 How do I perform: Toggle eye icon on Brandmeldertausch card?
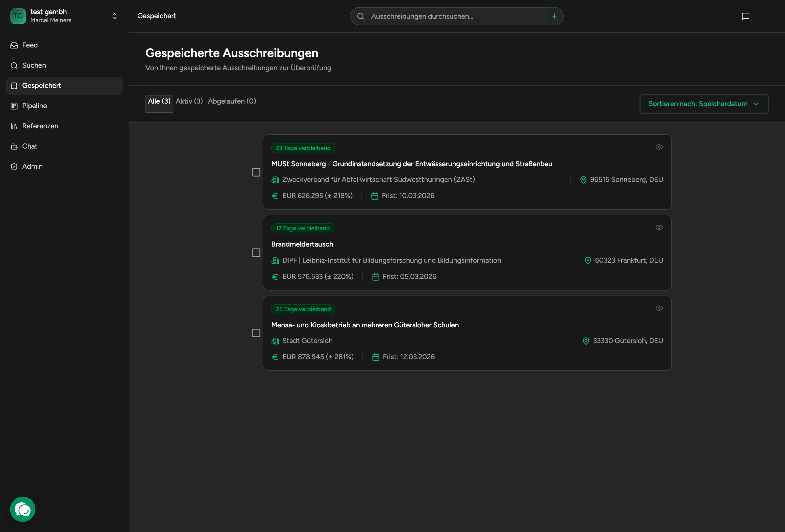click(659, 227)
